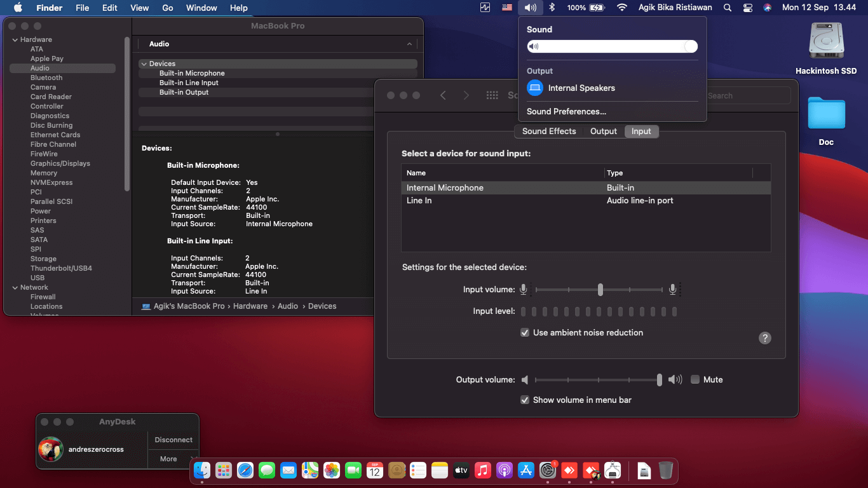Click the AnyDesk Disconnect button
The width and height of the screenshot is (868, 488).
coord(173,440)
